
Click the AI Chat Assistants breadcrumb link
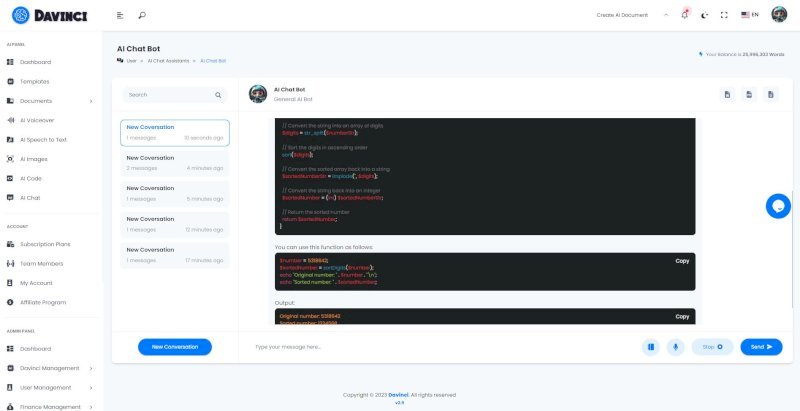[168, 61]
